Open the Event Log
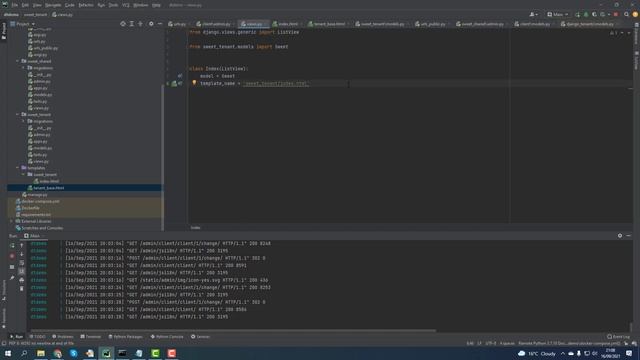This screenshot has height=360, width=640. click(x=619, y=337)
